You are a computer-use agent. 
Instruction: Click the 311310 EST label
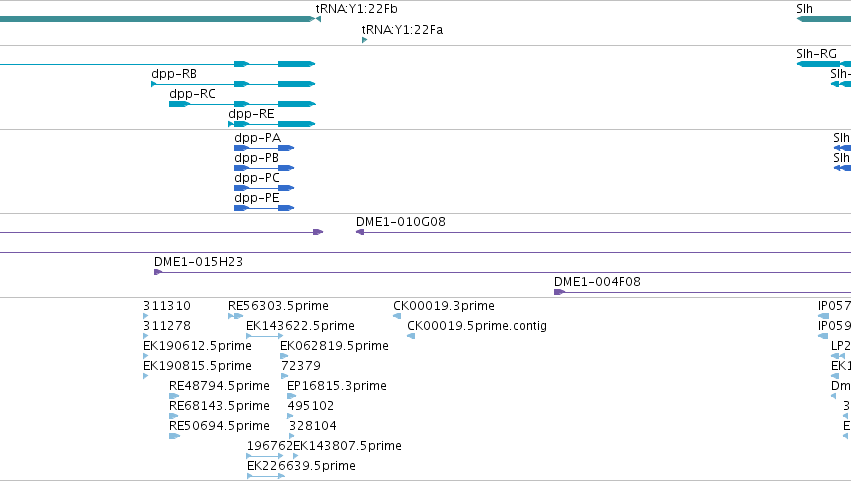[x=167, y=306]
